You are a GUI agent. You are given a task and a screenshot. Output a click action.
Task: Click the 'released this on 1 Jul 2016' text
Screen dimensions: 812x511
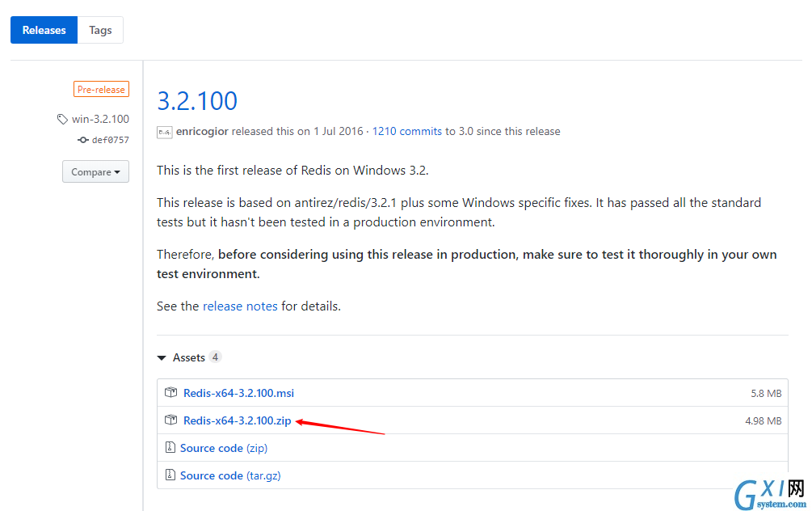[x=298, y=131]
